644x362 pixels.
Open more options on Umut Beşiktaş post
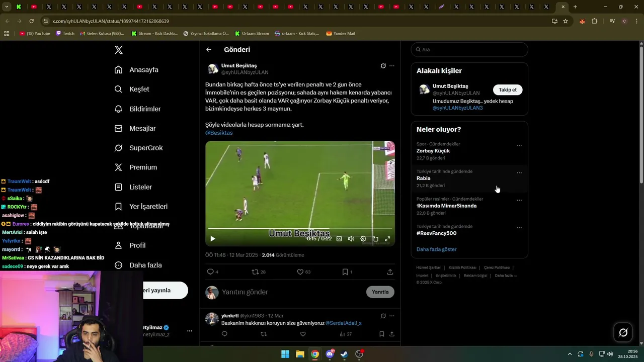tap(392, 66)
